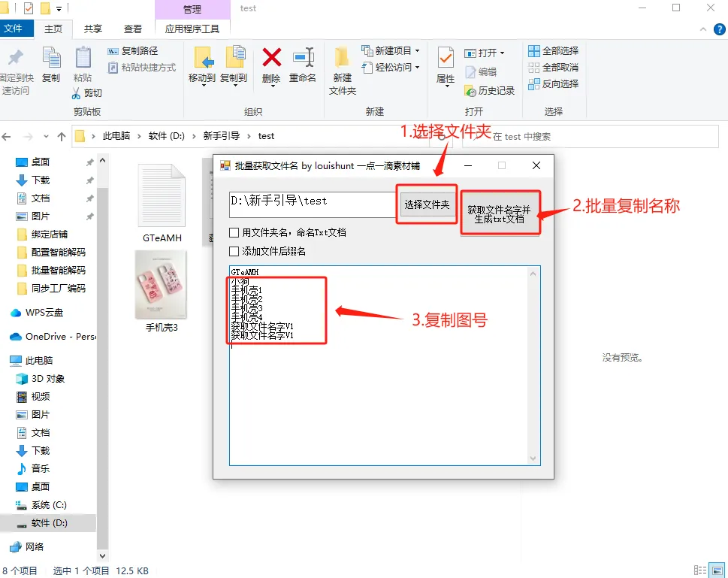The height and width of the screenshot is (578, 728).
Task: Click 粘贴快捷方式 in the ribbon
Action: point(141,68)
